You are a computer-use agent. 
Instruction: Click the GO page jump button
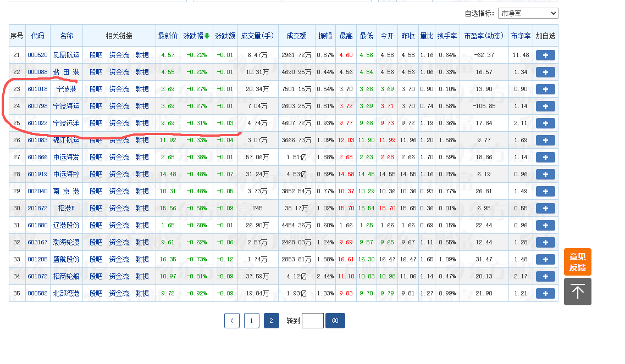(x=335, y=321)
